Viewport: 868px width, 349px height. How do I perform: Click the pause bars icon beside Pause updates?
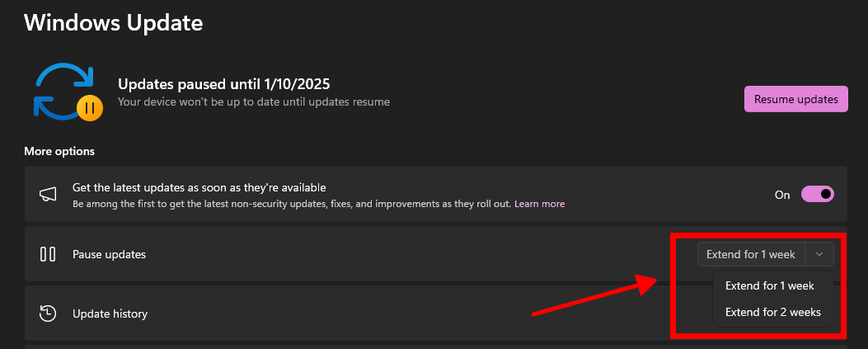(48, 254)
